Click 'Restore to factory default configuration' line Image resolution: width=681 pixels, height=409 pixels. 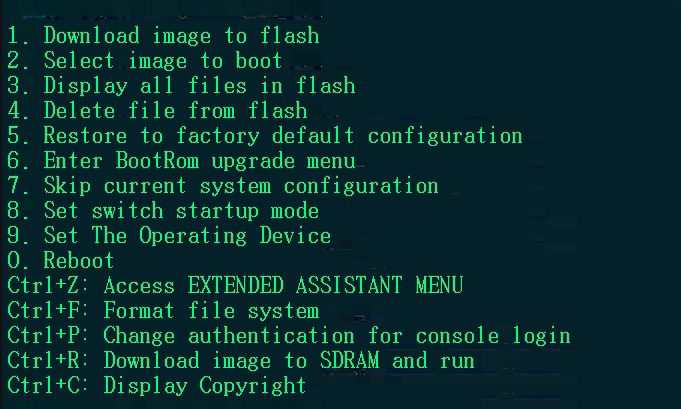click(265, 136)
